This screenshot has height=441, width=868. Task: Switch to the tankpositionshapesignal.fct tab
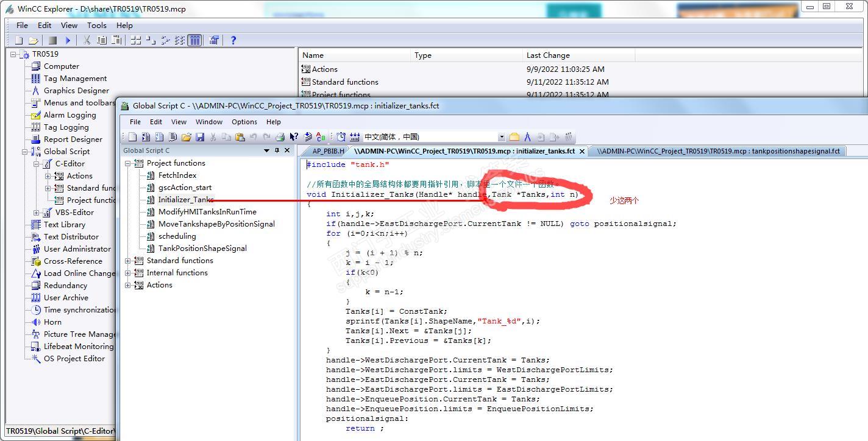tap(718, 151)
